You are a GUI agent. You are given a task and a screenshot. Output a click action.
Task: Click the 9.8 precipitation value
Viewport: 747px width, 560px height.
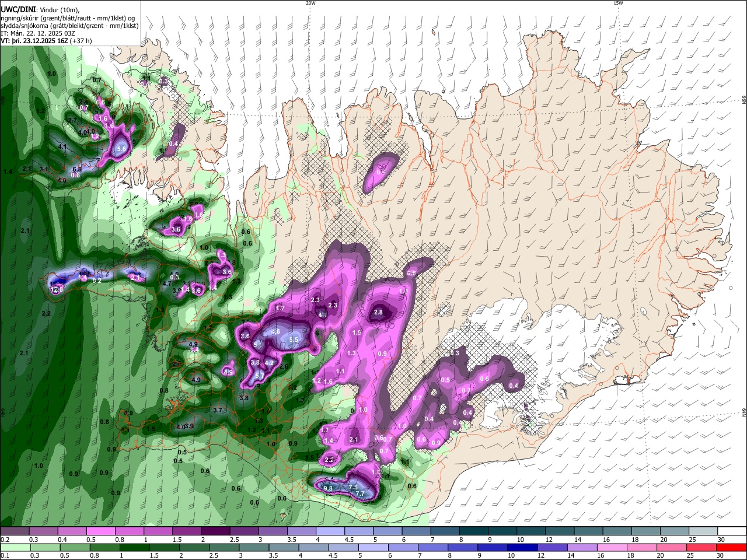point(328,488)
